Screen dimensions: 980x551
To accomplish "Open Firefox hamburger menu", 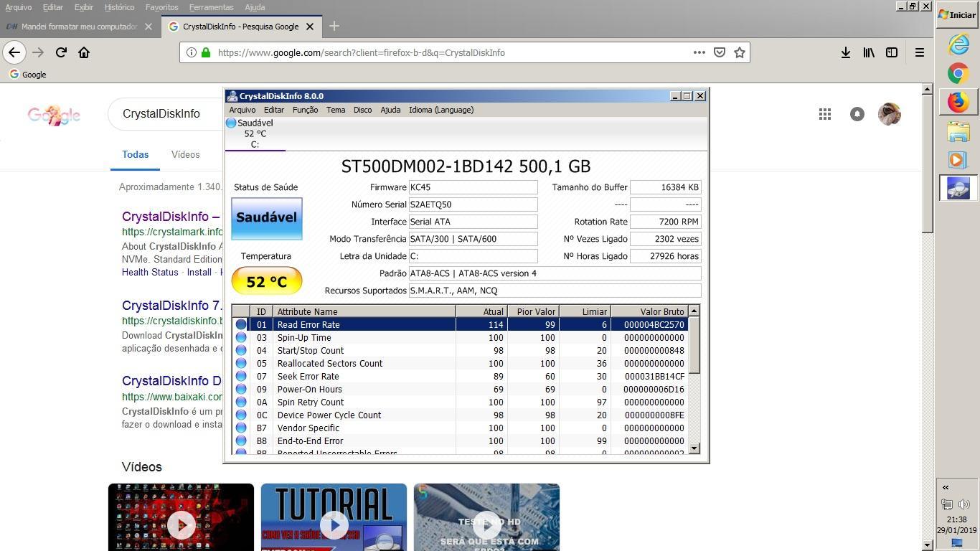I will [919, 52].
